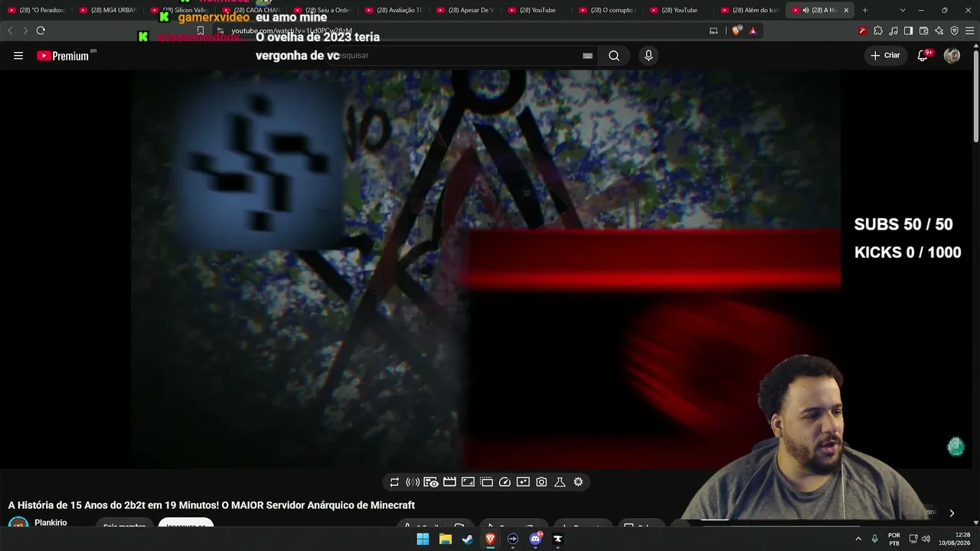Open the browser extensions puzzle menu
The height and width of the screenshot is (551, 980).
click(x=878, y=31)
